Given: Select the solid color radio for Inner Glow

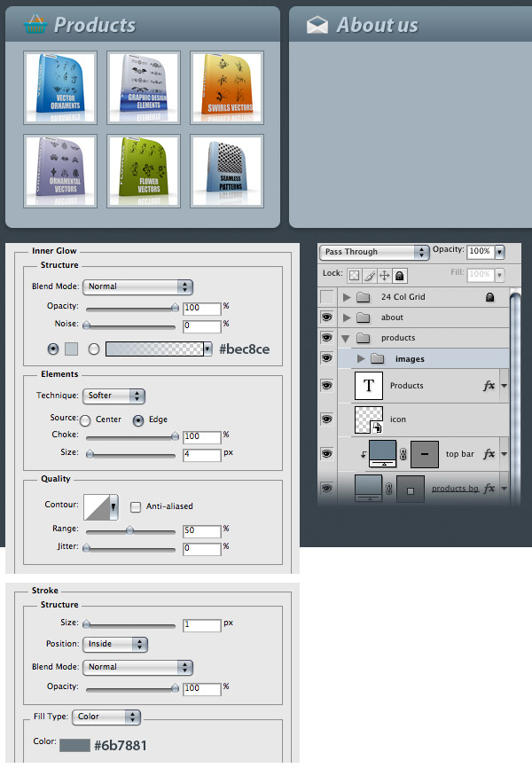Looking at the screenshot, I should pyautogui.click(x=53, y=349).
